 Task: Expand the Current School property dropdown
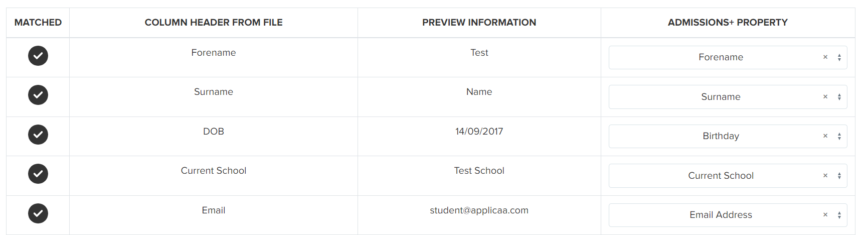(x=839, y=176)
